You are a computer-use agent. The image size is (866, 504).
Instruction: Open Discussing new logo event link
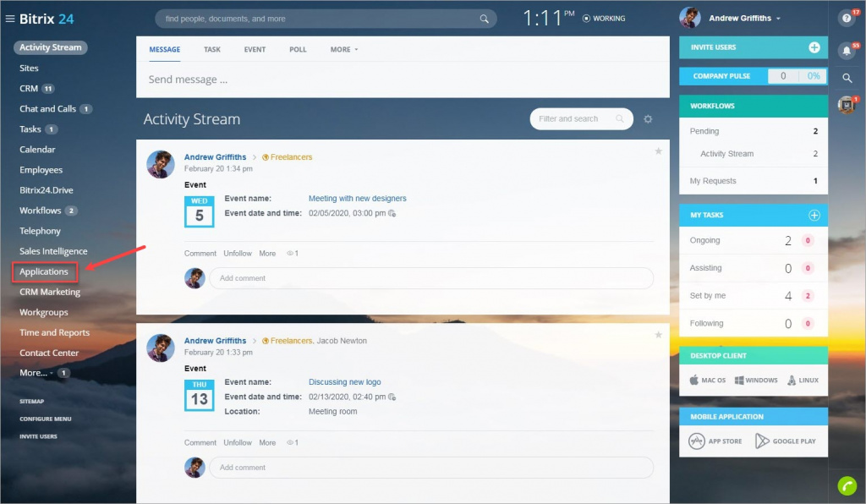(x=345, y=382)
